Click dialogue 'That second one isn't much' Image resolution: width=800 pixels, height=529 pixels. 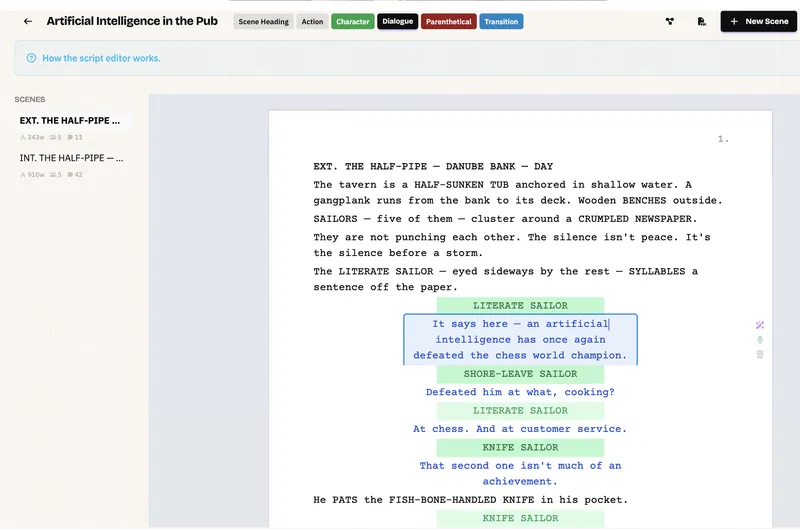click(x=520, y=473)
